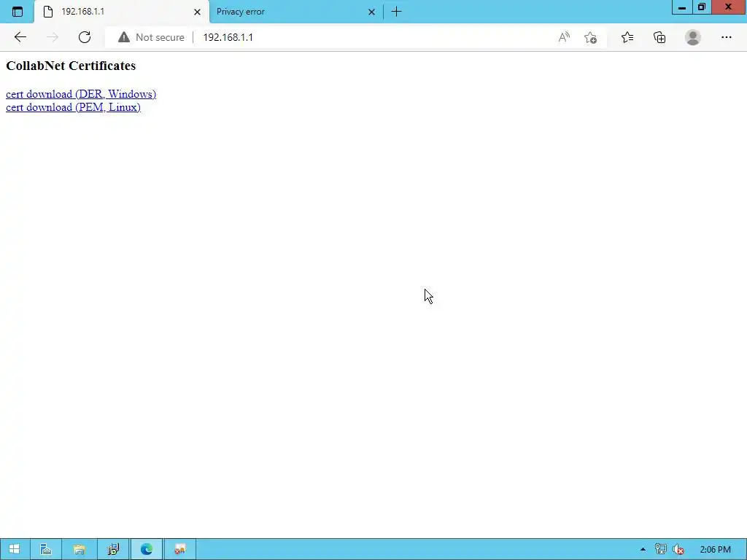Open a new browser tab
Image resolution: width=747 pixels, height=560 pixels.
point(396,12)
